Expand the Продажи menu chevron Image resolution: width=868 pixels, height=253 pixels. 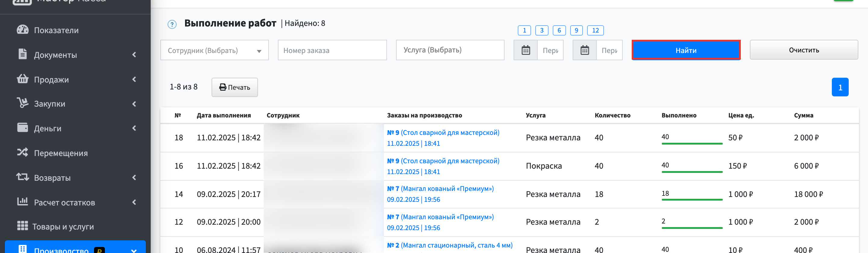(x=134, y=79)
